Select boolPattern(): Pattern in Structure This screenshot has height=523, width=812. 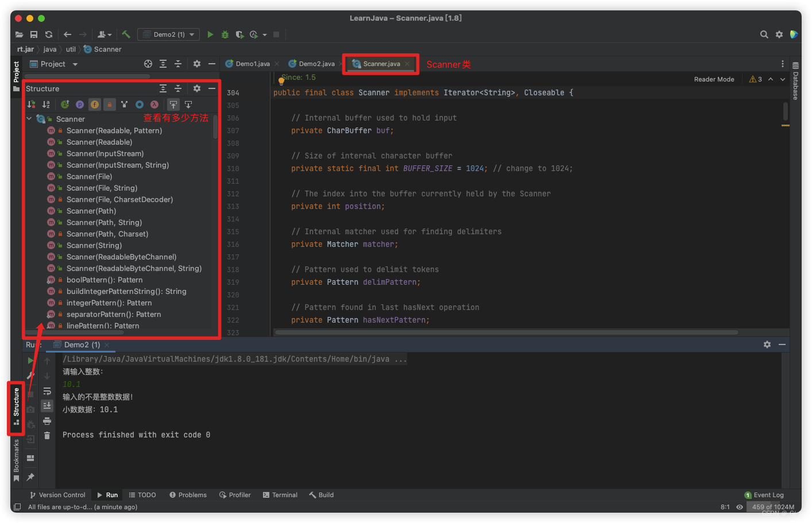[105, 280]
